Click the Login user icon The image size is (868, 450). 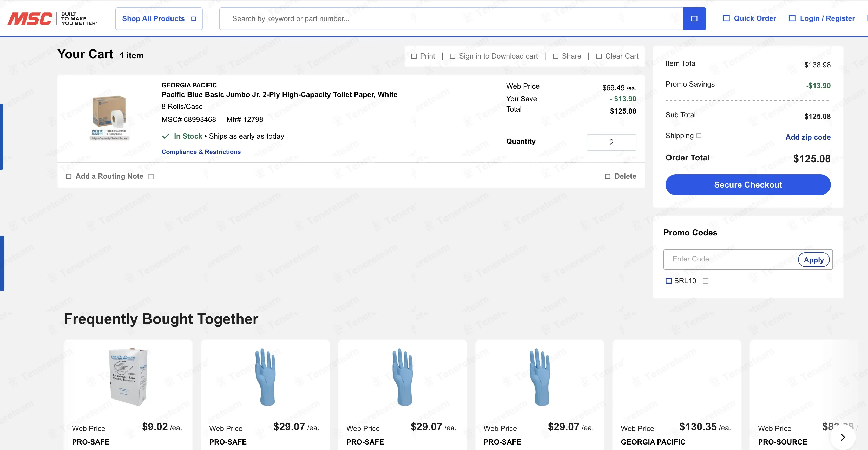coord(792,18)
